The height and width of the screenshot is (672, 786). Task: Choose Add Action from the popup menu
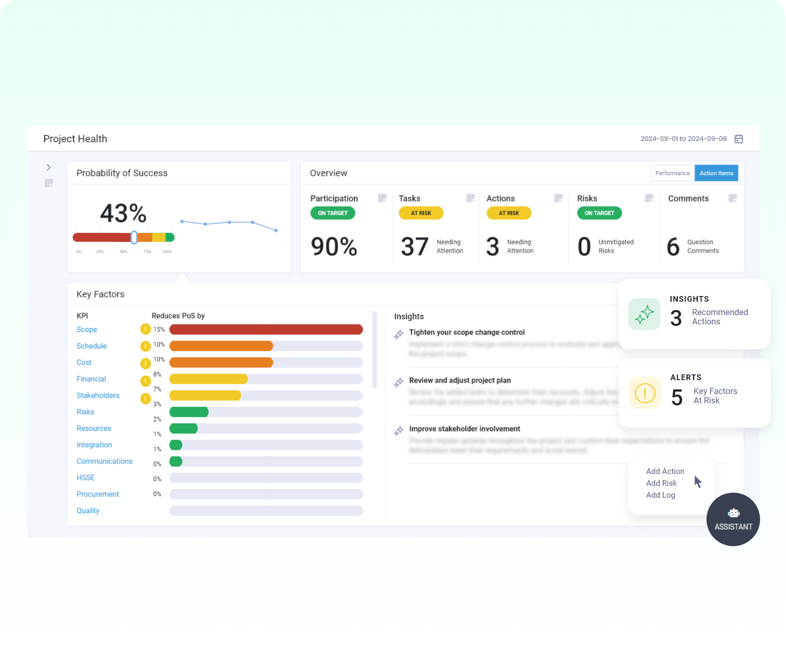pyautogui.click(x=665, y=471)
